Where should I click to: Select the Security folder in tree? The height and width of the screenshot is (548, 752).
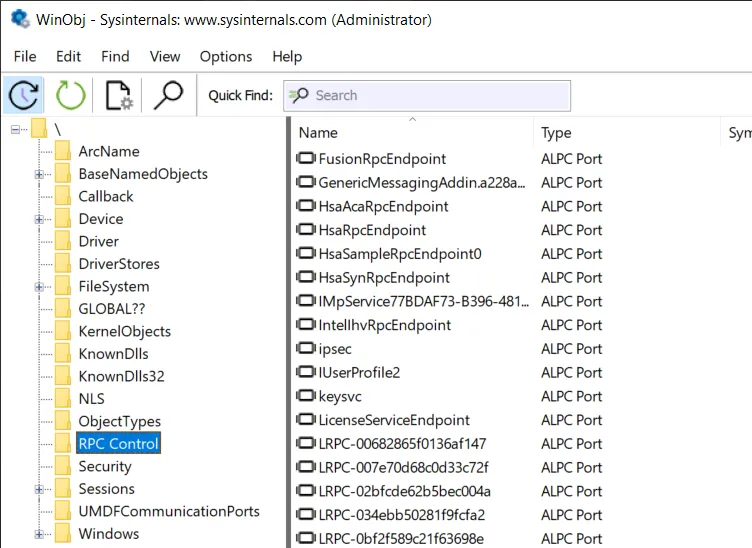click(x=105, y=466)
